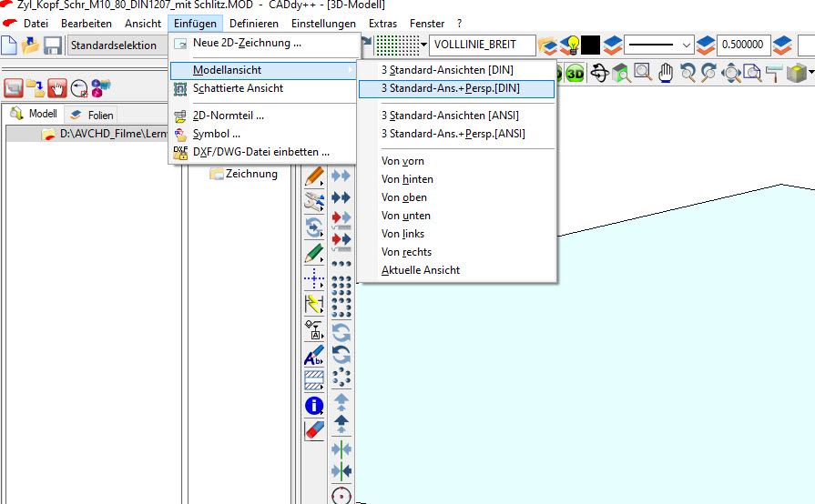
Task: Open the Extras menu
Action: click(382, 24)
